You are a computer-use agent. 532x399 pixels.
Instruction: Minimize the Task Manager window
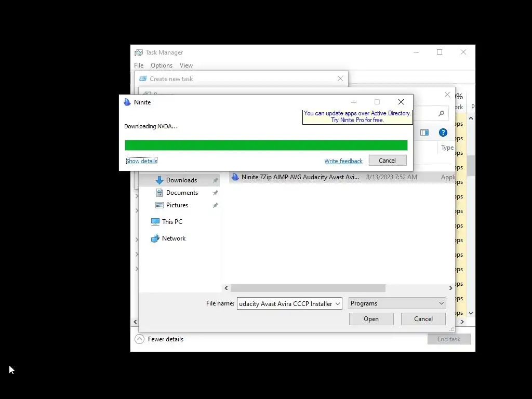click(x=416, y=52)
